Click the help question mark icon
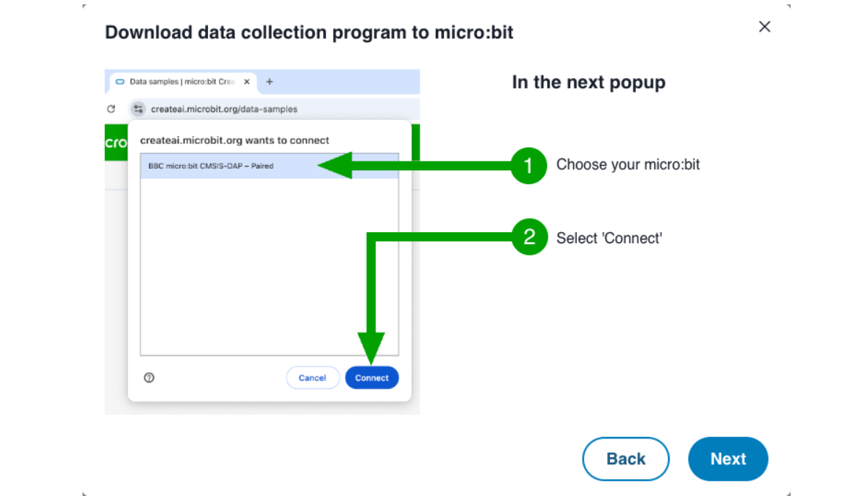This screenshot has height=504, width=868. click(149, 378)
